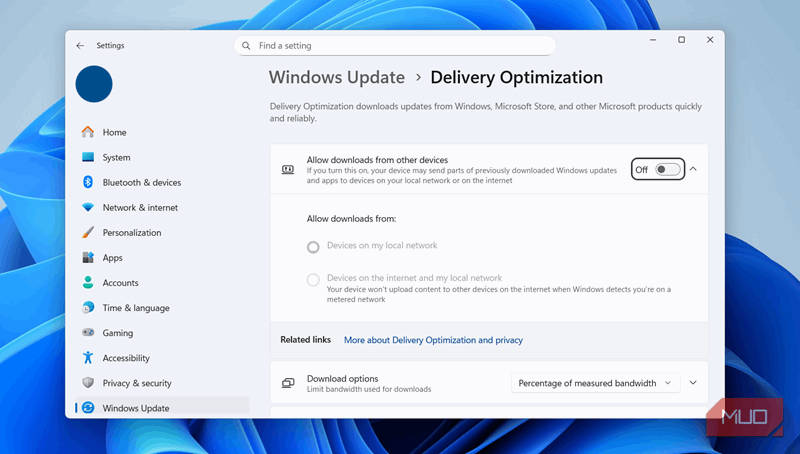Click the search magnifier icon

(x=246, y=46)
